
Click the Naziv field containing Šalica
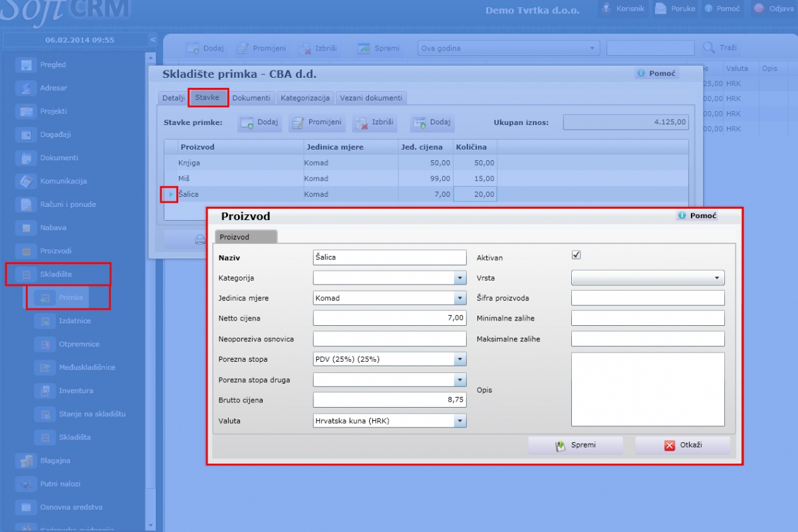(390, 257)
